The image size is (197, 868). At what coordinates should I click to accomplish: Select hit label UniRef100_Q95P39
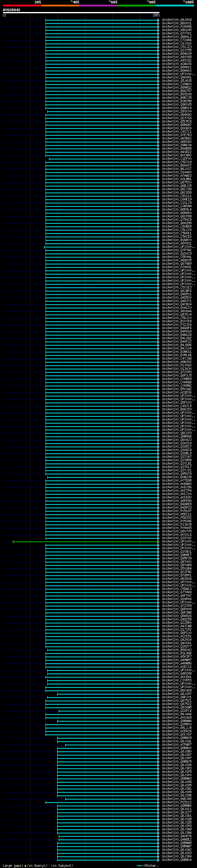point(177,558)
